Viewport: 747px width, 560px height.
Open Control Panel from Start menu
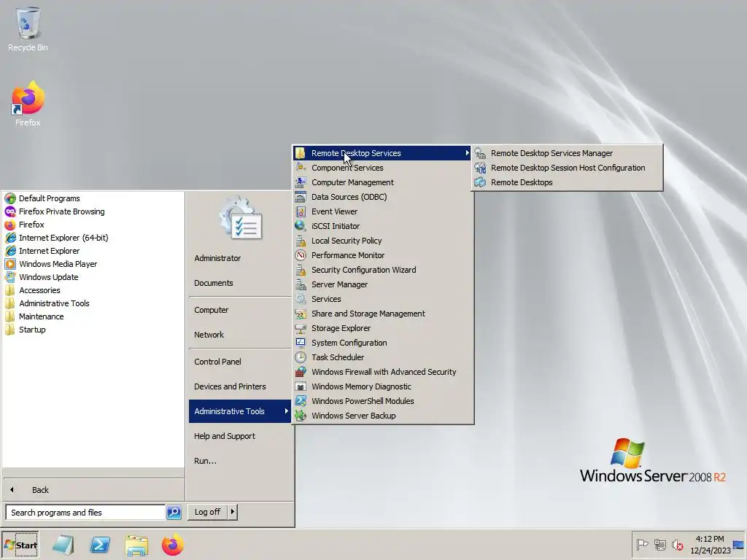240,362
